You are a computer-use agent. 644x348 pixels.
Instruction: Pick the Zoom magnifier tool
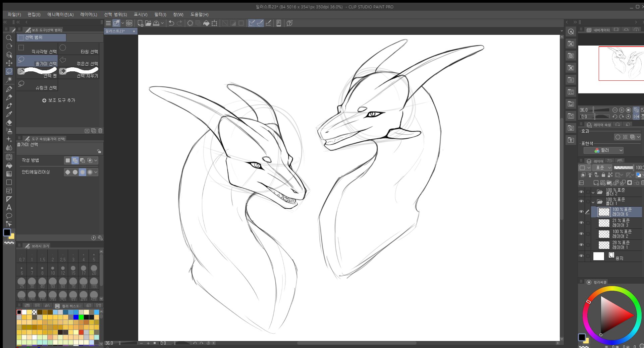point(9,38)
